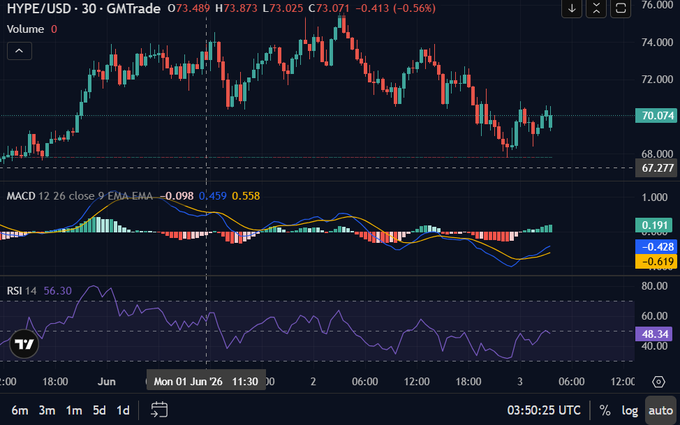The height and width of the screenshot is (425, 680).
Task: Click the 48.34 RSI value label
Action: tap(656, 334)
